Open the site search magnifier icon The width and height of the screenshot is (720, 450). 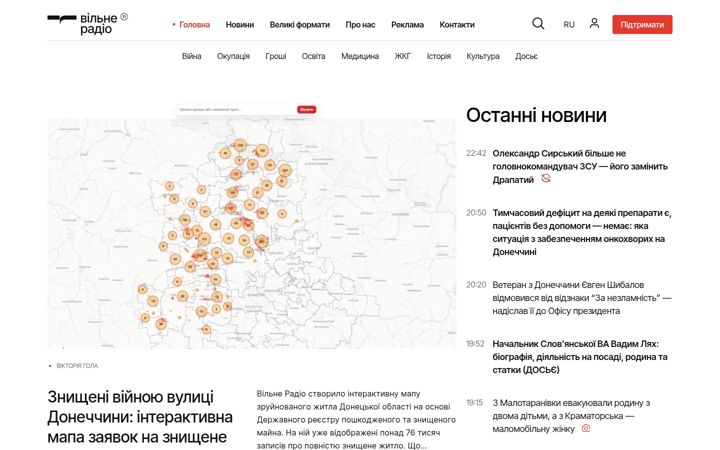pyautogui.click(x=538, y=23)
